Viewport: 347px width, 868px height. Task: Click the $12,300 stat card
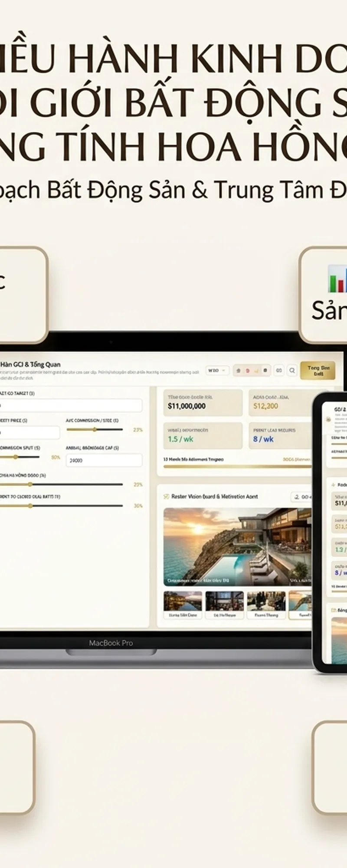click(x=280, y=403)
